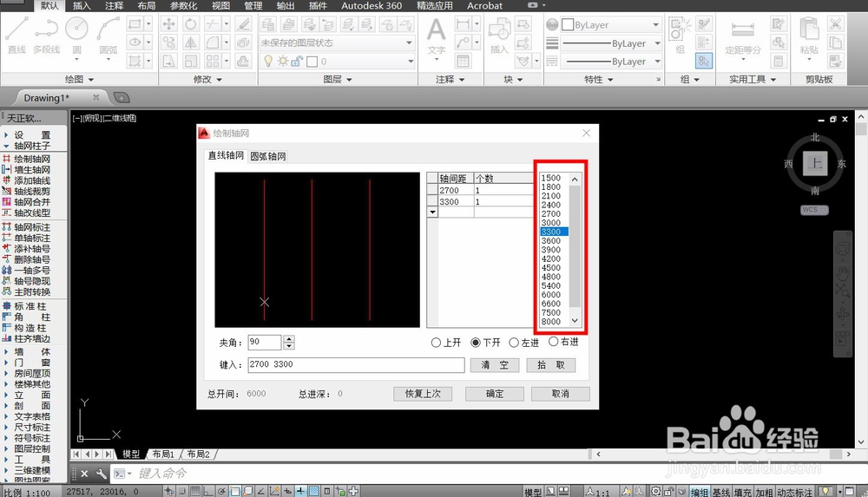Image resolution: width=868 pixels, height=497 pixels.
Task: Select the Arc (圆弧) tool
Action: point(108,35)
